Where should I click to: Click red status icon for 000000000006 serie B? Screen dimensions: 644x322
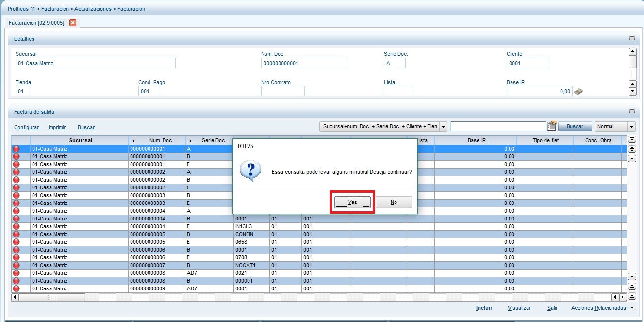coord(16,250)
